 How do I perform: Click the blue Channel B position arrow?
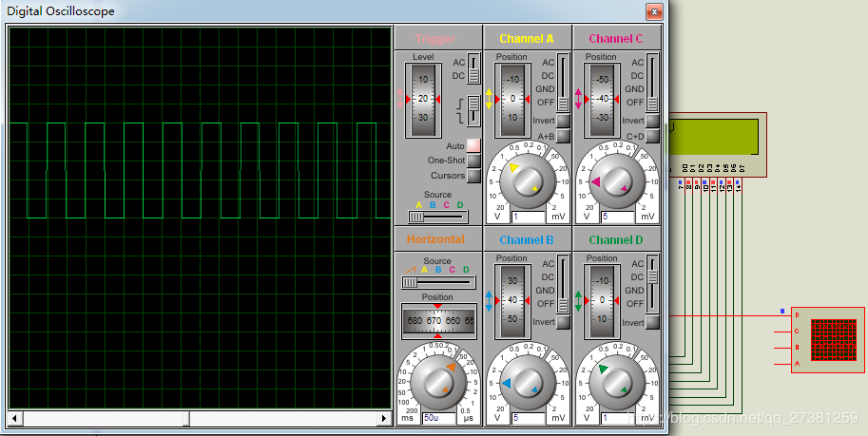click(489, 301)
